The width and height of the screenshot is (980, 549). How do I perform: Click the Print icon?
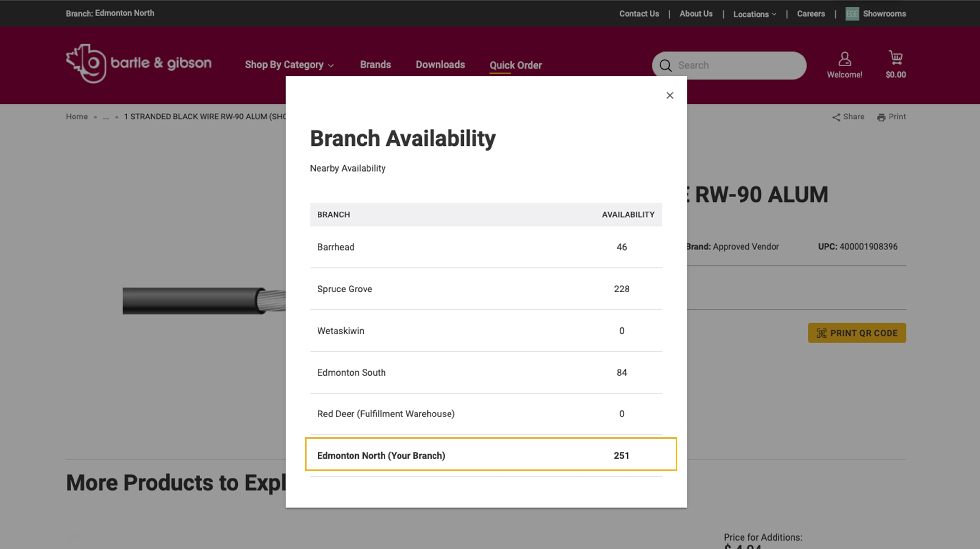click(x=881, y=117)
